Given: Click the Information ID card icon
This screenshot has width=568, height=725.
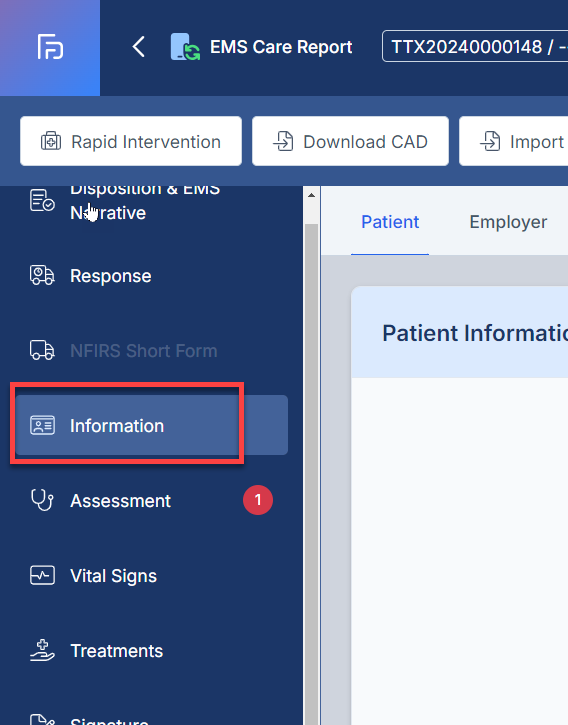Looking at the screenshot, I should [42, 425].
